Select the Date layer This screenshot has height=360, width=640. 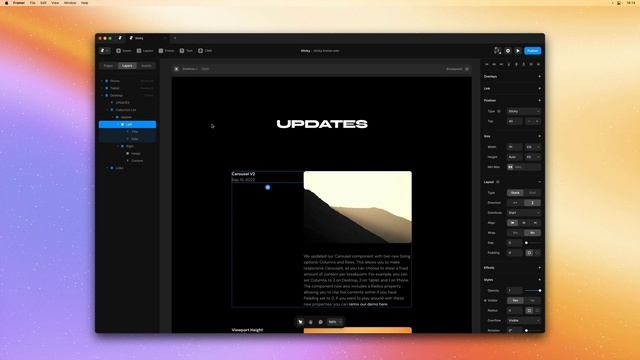[x=127, y=139]
